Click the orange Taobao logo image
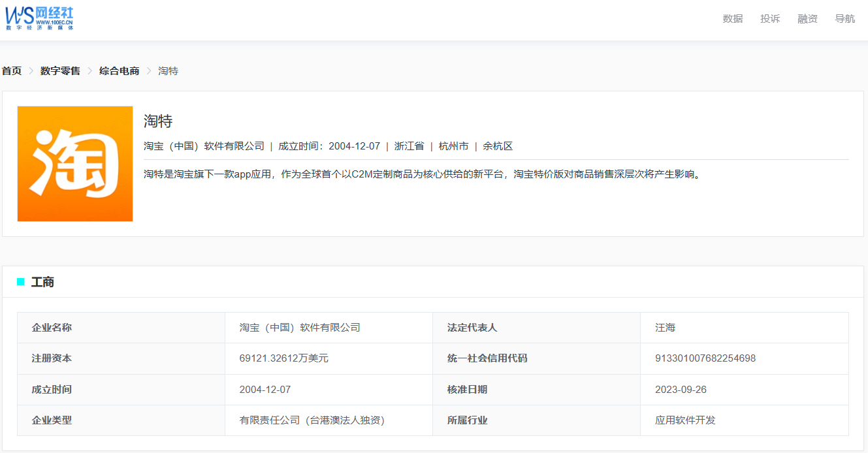Viewport: 868px width, 453px height. [75, 164]
